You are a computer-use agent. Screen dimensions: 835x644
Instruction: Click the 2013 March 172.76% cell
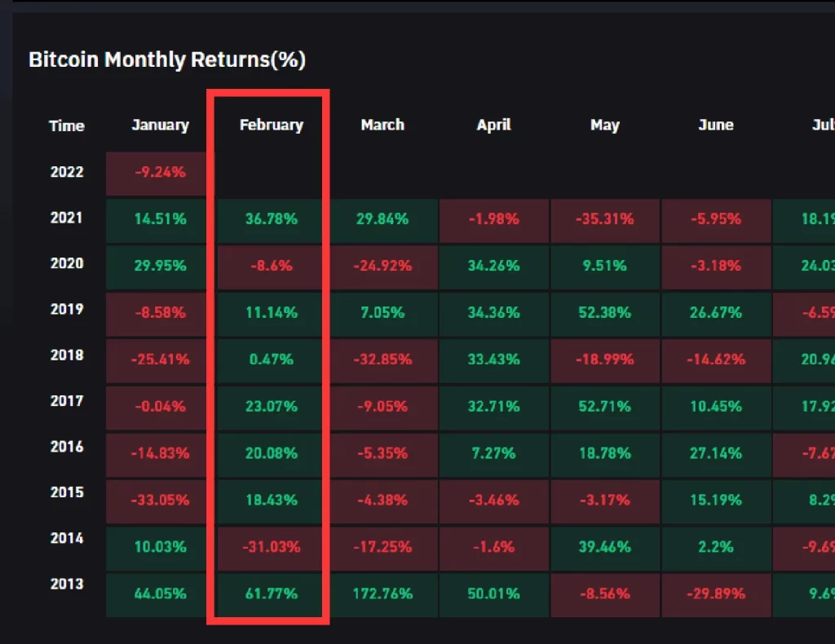click(382, 595)
